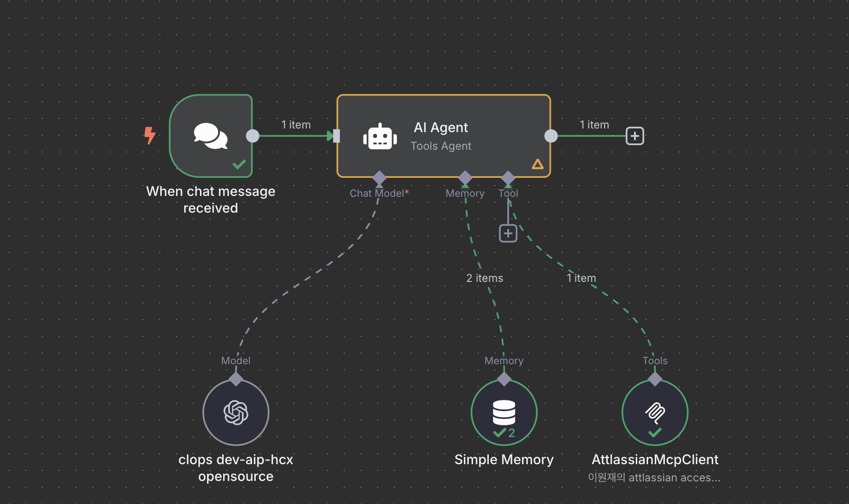The image size is (849, 504).
Task: Click the chat bubbles icon in trigger node
Action: click(210, 133)
